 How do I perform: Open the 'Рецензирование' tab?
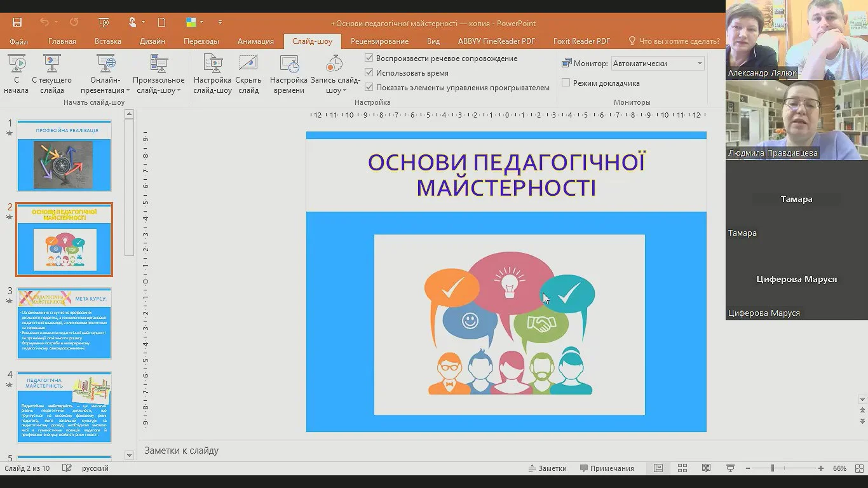click(x=379, y=41)
